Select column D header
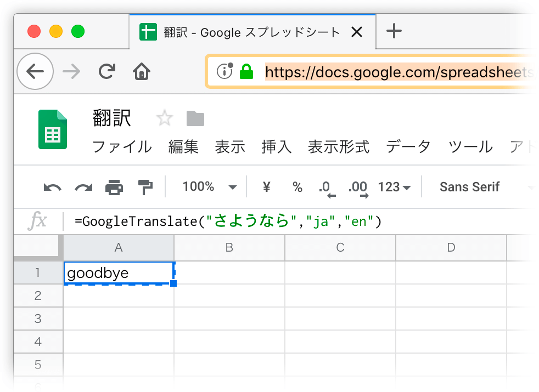Screen dimensions: 539x392 click(x=451, y=247)
